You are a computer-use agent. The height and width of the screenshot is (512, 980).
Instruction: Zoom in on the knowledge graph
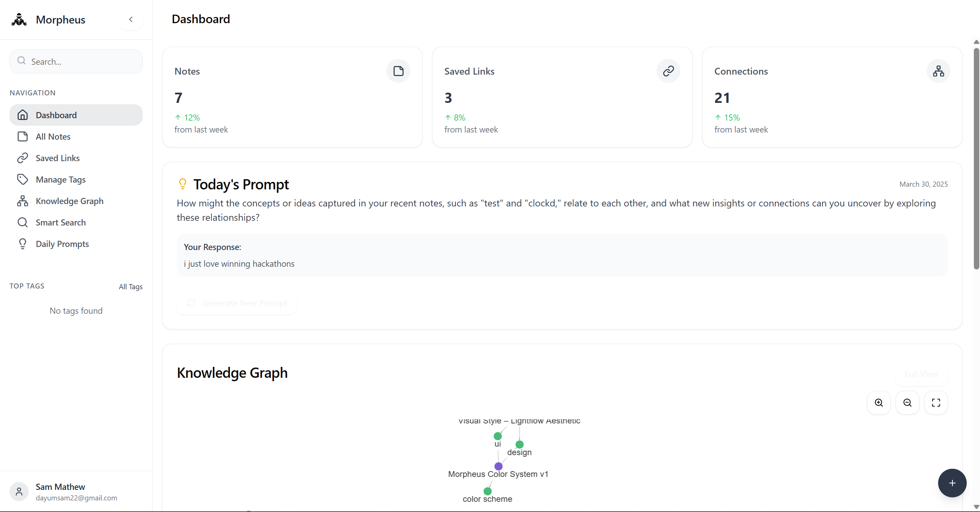[879, 402]
